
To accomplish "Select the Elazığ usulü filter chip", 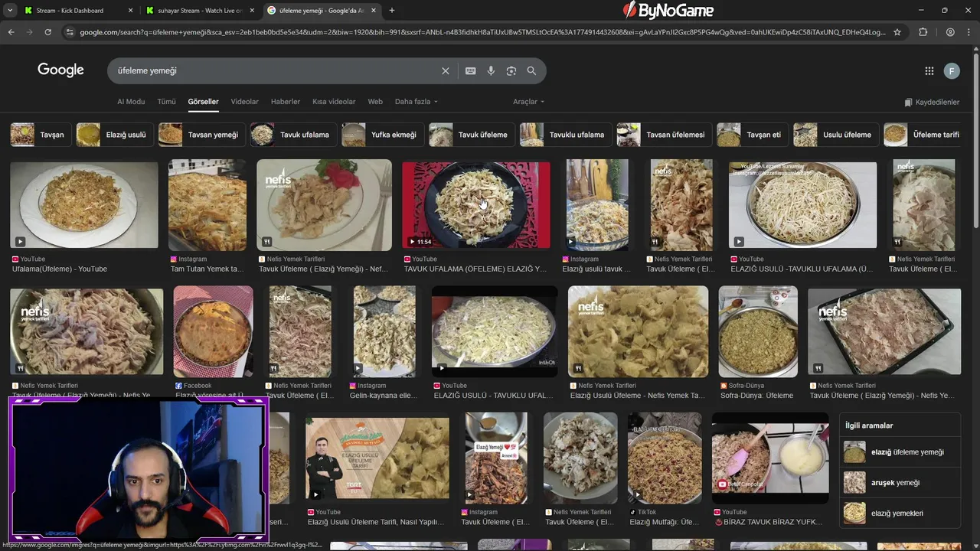I will [x=115, y=135].
